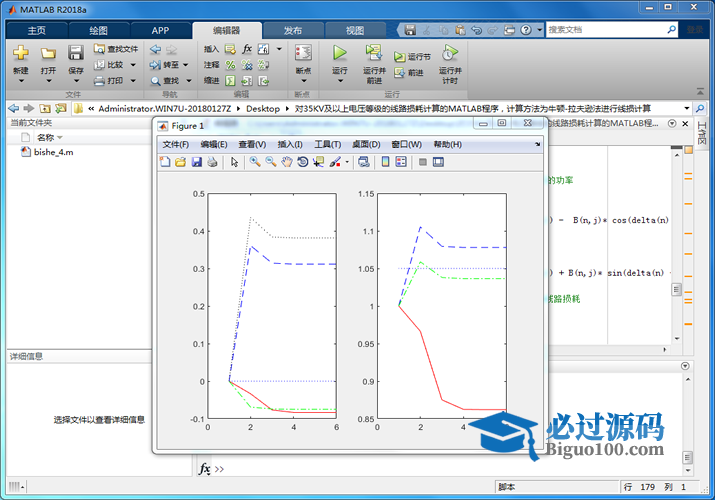Insert a function with the fx icon in ribbon
Screen dimensions: 715x500
[247, 49]
